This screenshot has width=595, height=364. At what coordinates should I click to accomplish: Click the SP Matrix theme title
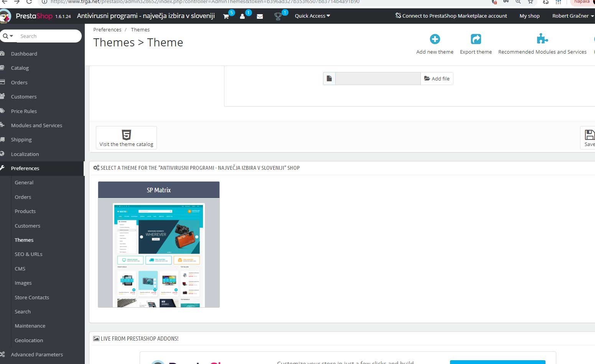pos(159,190)
